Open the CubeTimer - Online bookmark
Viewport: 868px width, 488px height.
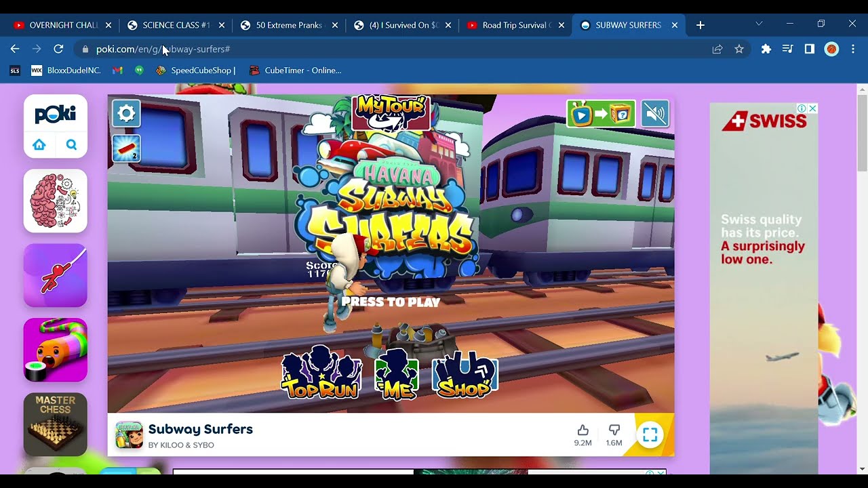coord(295,70)
